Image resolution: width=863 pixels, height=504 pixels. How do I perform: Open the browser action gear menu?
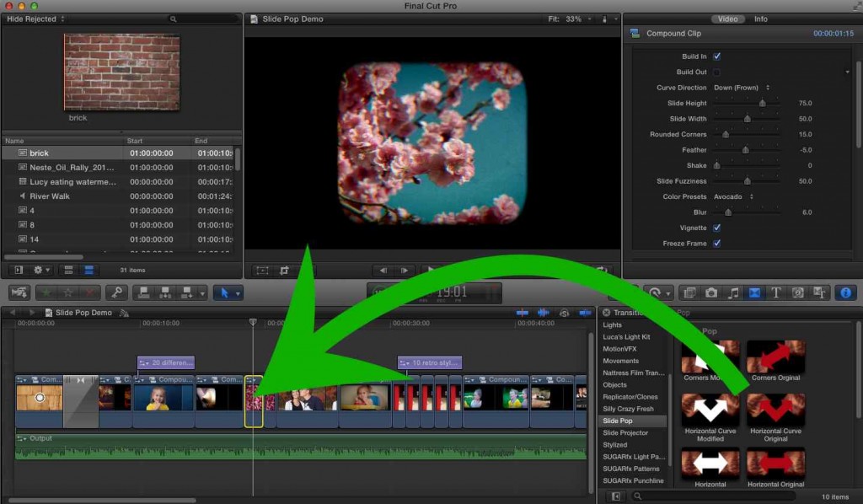pyautogui.click(x=41, y=271)
